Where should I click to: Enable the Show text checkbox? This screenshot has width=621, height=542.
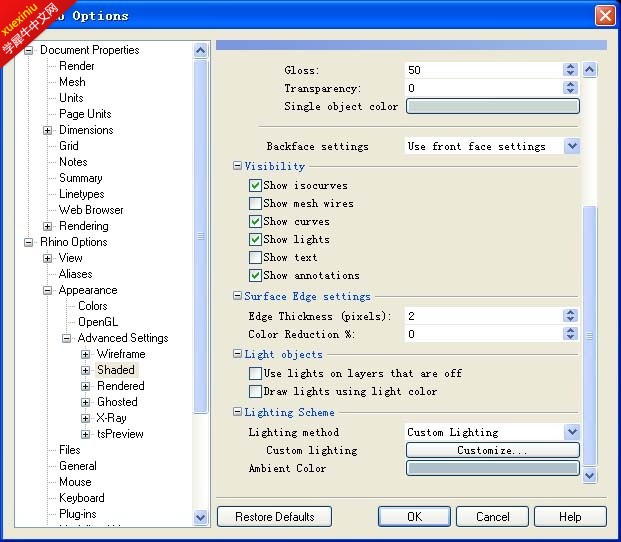pyautogui.click(x=255, y=257)
